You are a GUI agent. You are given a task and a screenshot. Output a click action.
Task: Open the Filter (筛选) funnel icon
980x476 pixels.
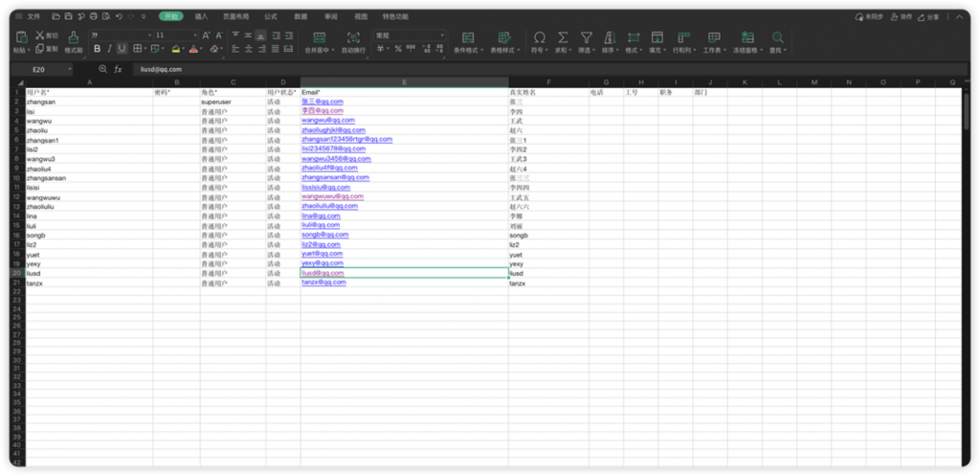587,37
